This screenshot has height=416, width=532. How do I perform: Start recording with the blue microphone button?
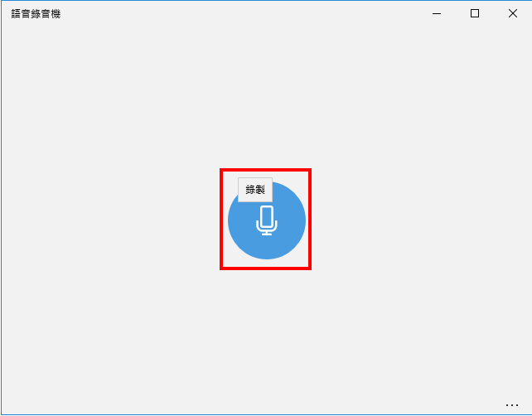267,220
